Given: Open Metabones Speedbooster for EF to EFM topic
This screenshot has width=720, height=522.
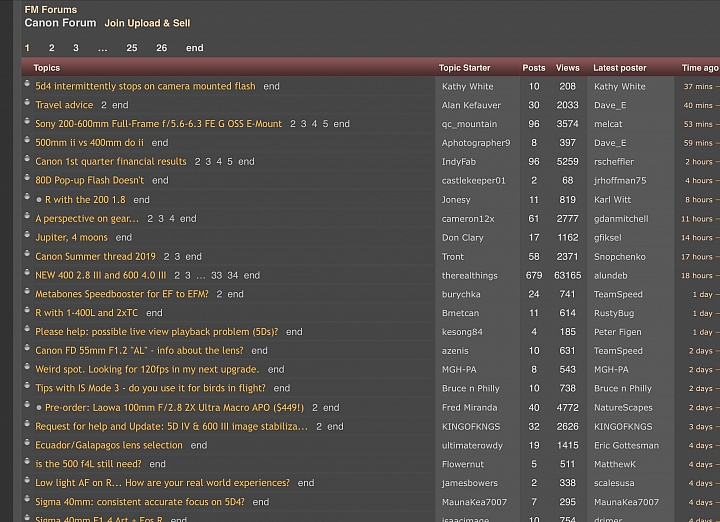Looking at the screenshot, I should point(122,294).
